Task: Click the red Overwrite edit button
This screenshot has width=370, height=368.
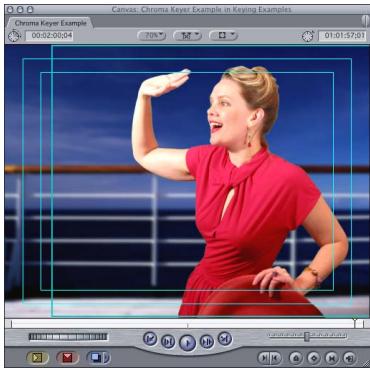Action: (68, 358)
